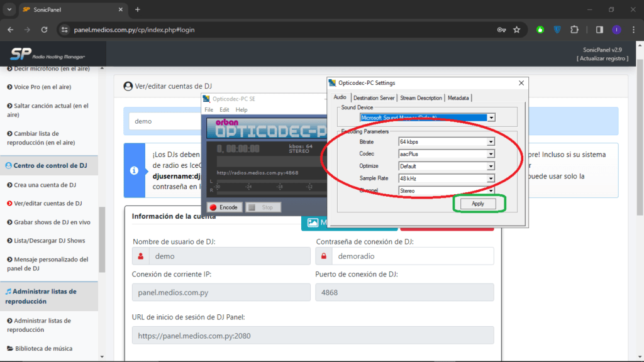Screen dimensions: 644x362
Task: Open Grabar shows de DJ en vivo
Action: click(48, 222)
